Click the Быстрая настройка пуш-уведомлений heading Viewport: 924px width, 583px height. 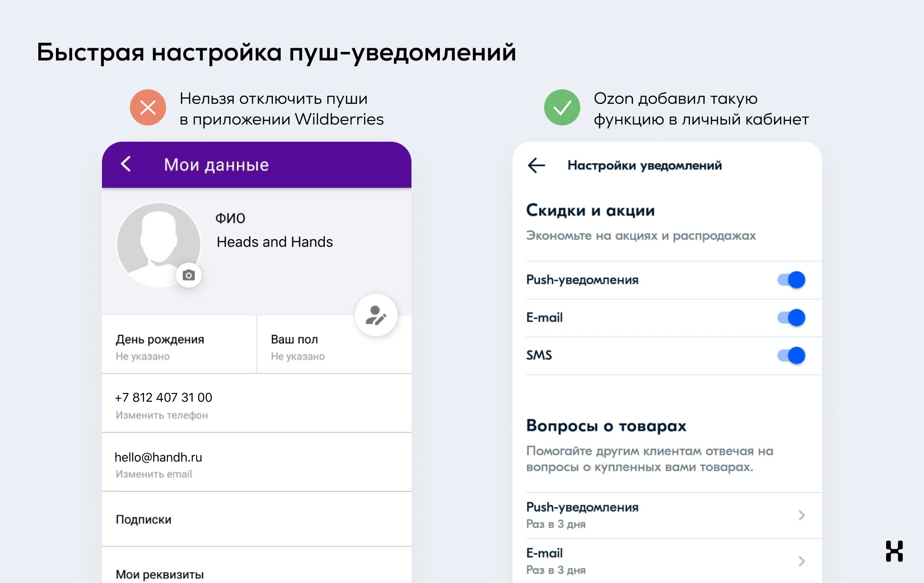[276, 53]
